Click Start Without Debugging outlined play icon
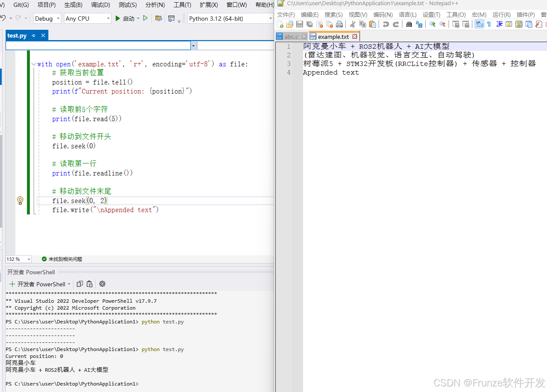 145,19
